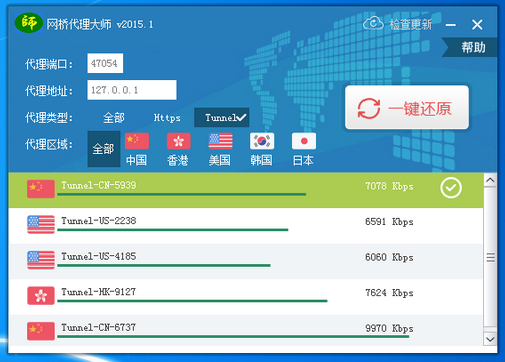Click the cloud update icon
This screenshot has height=362, width=505.
[x=373, y=23]
